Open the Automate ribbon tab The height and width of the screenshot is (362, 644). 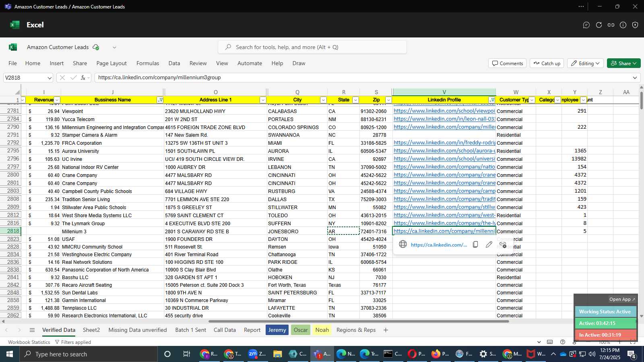250,63
